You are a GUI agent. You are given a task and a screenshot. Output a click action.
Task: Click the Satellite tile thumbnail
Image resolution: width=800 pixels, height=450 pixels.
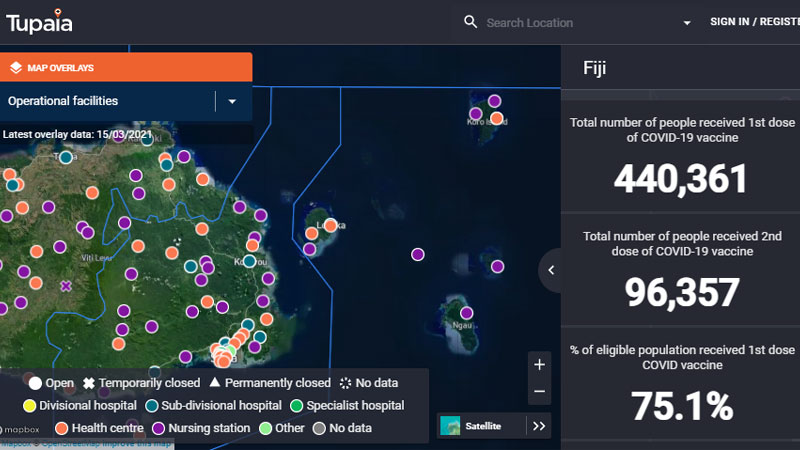click(450, 426)
